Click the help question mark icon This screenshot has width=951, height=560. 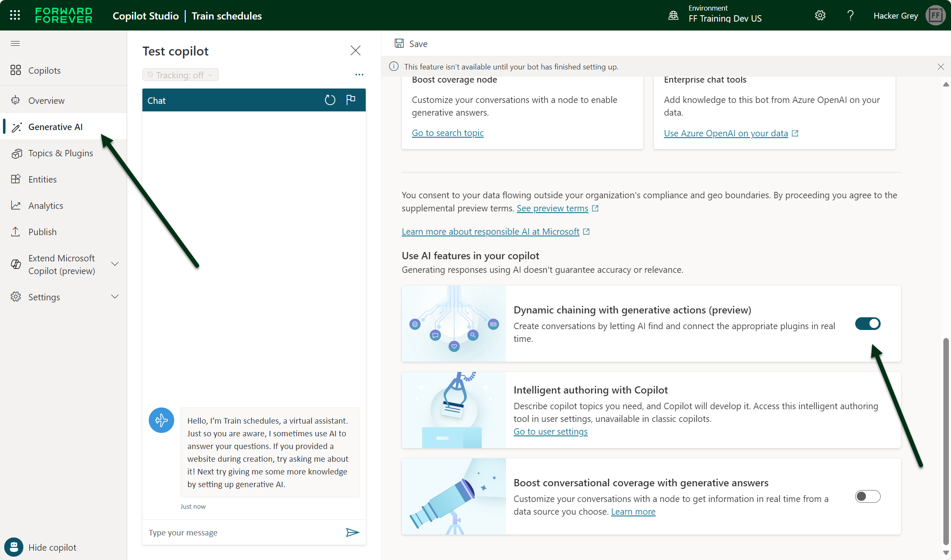(850, 16)
